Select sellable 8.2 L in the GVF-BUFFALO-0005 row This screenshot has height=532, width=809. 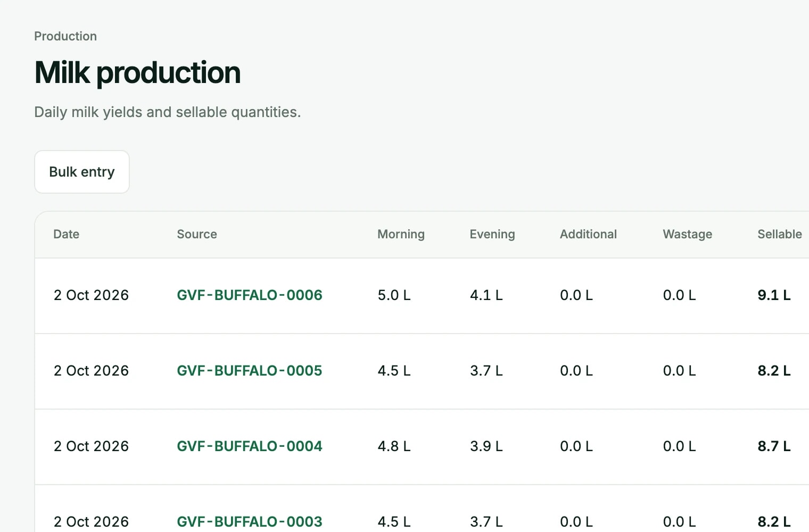coord(774,371)
